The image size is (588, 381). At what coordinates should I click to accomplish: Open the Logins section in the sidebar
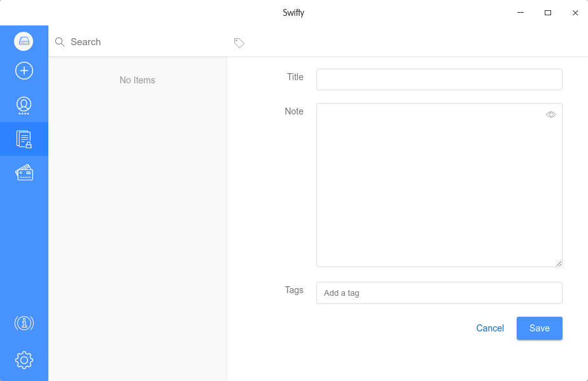(24, 105)
